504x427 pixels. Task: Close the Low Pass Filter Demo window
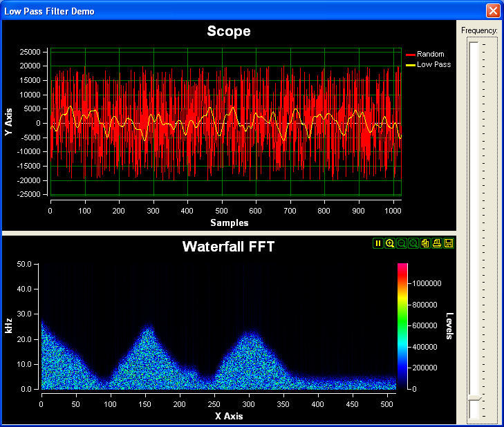[x=492, y=10]
